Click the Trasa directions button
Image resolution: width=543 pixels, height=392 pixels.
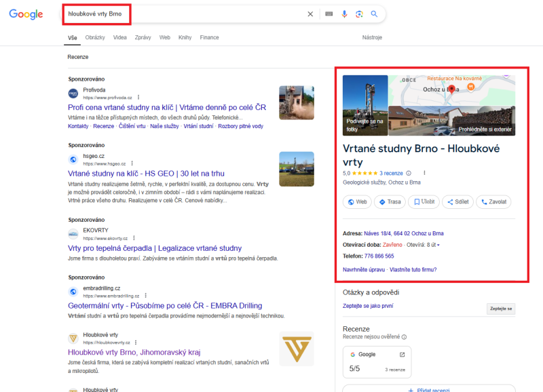click(x=390, y=201)
